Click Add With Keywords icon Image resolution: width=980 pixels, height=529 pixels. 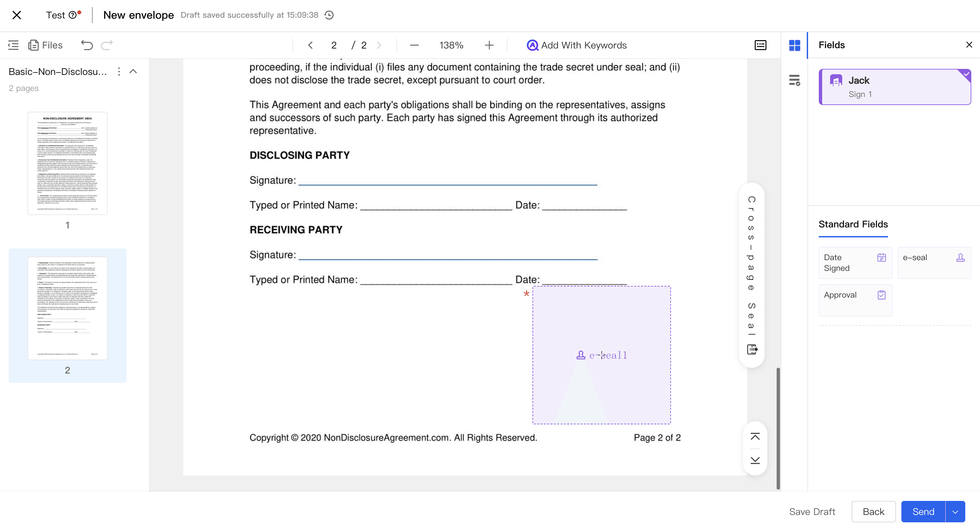[532, 45]
